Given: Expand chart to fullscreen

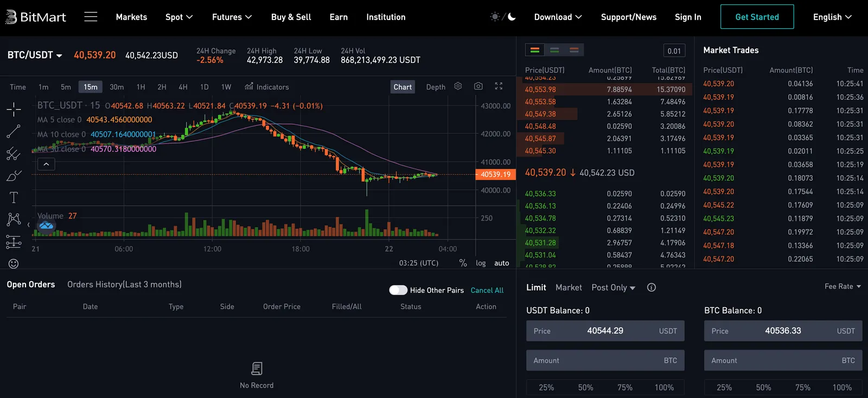Looking at the screenshot, I should click(x=499, y=86).
